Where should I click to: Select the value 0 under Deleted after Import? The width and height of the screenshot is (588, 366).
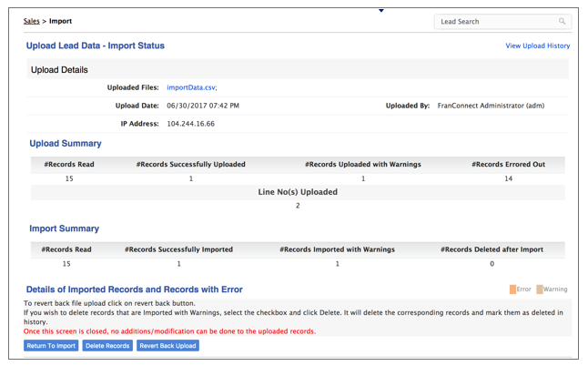click(492, 264)
